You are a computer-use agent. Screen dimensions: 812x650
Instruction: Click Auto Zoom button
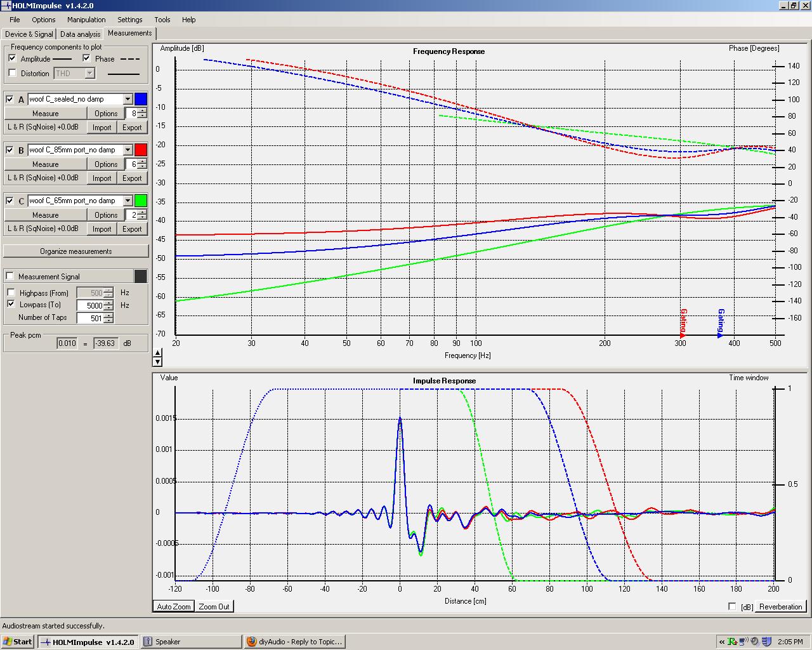point(173,606)
